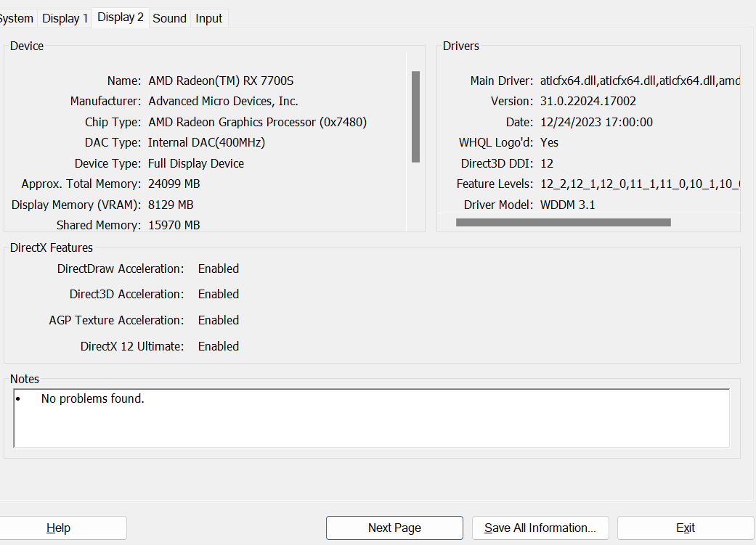Click the "Direct3D Acceleration:" label
Screen dimensions: 756x545
127,294
